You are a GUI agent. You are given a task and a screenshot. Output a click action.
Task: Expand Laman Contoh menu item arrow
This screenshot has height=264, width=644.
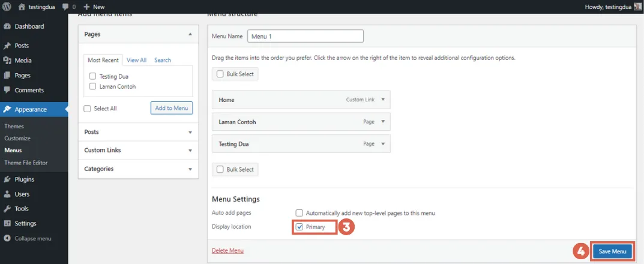click(x=383, y=122)
